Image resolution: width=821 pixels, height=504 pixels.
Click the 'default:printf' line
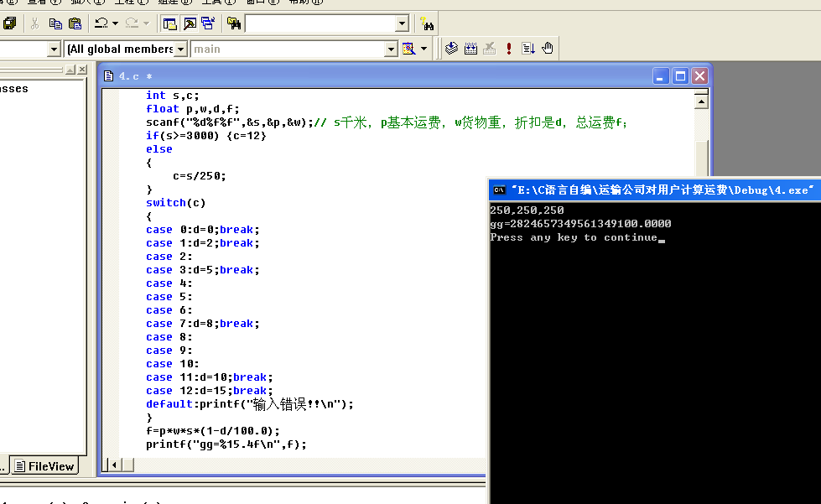(x=250, y=404)
